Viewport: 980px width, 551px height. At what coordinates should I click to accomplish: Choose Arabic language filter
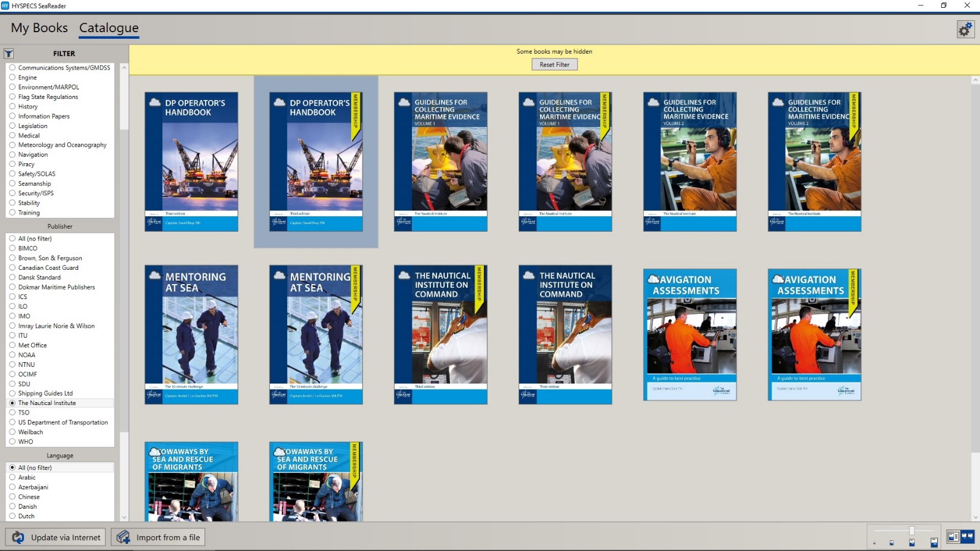click(12, 477)
